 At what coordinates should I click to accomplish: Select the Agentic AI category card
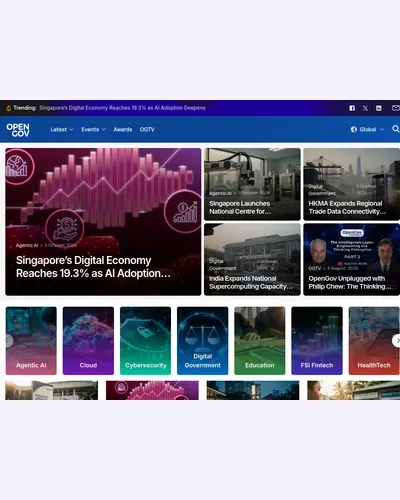(31, 341)
